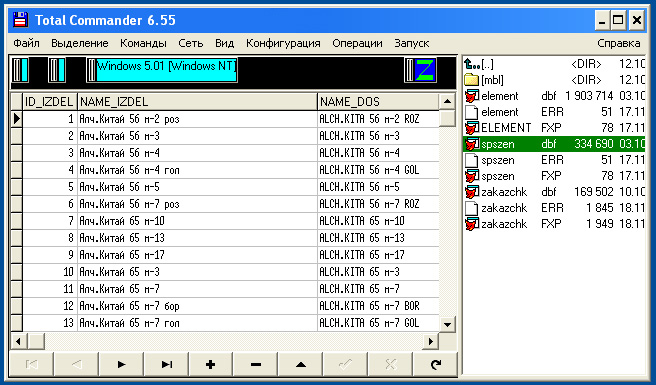This screenshot has width=656, height=385.
Task: Select element dbf file icon
Action: click(x=472, y=96)
